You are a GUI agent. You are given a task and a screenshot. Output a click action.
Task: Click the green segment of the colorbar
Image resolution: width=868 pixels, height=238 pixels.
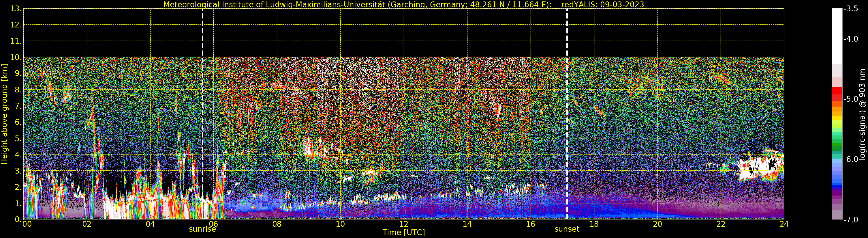click(837, 144)
